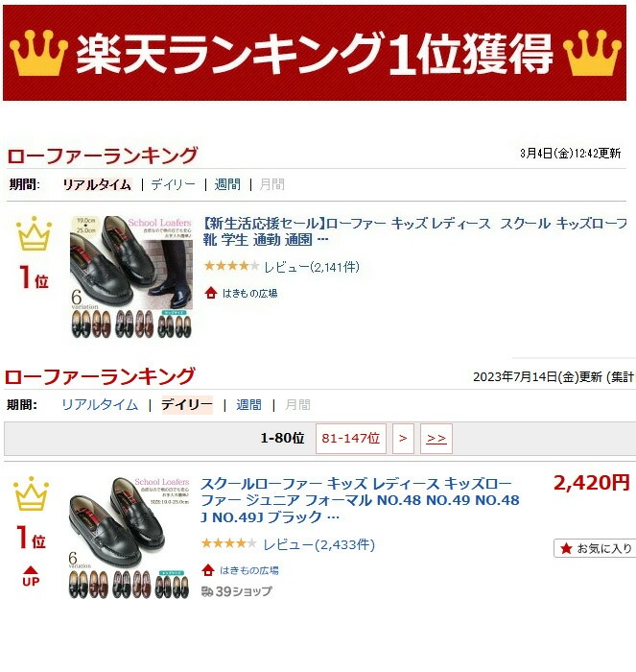Screen dimensions: 636x672
Task: Click the right gold crown in the red banner
Action: (x=592, y=53)
